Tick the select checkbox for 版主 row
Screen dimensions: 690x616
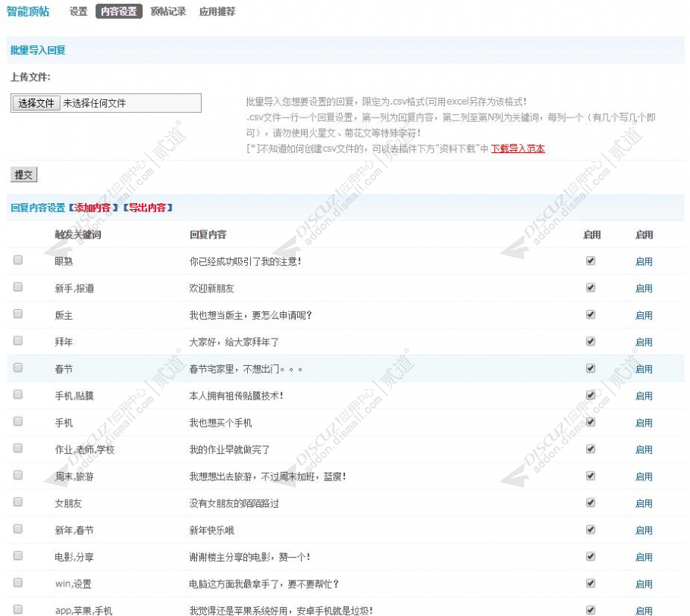click(x=18, y=314)
